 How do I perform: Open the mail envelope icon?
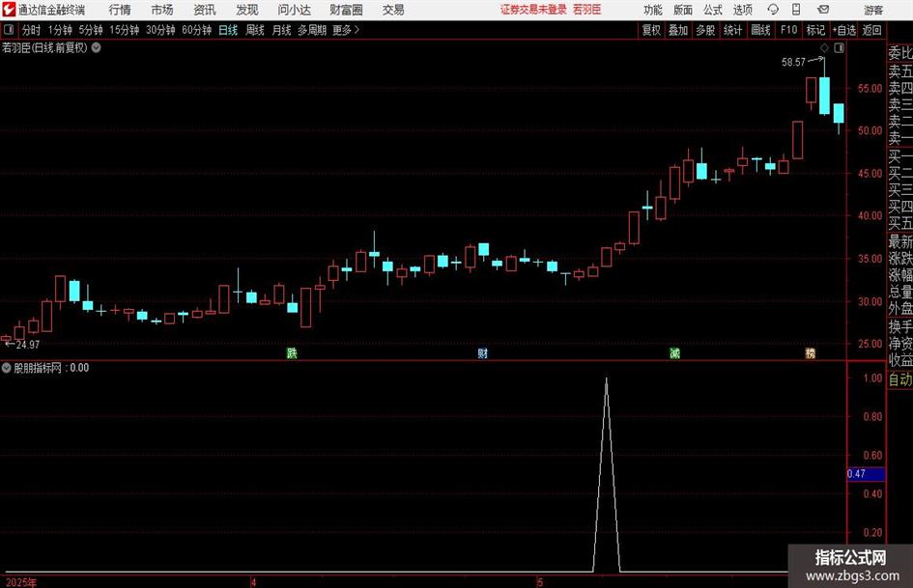click(823, 10)
